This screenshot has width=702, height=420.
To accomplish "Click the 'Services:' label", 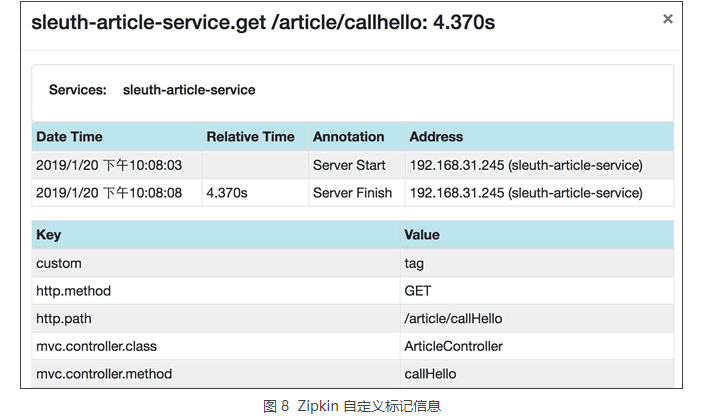I will click(x=77, y=90).
